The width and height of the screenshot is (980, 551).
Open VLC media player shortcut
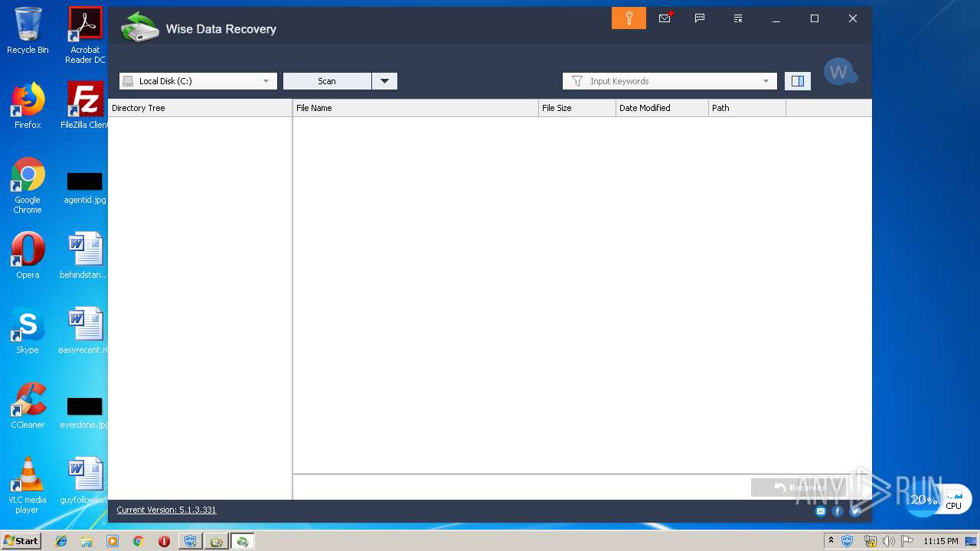click(28, 485)
